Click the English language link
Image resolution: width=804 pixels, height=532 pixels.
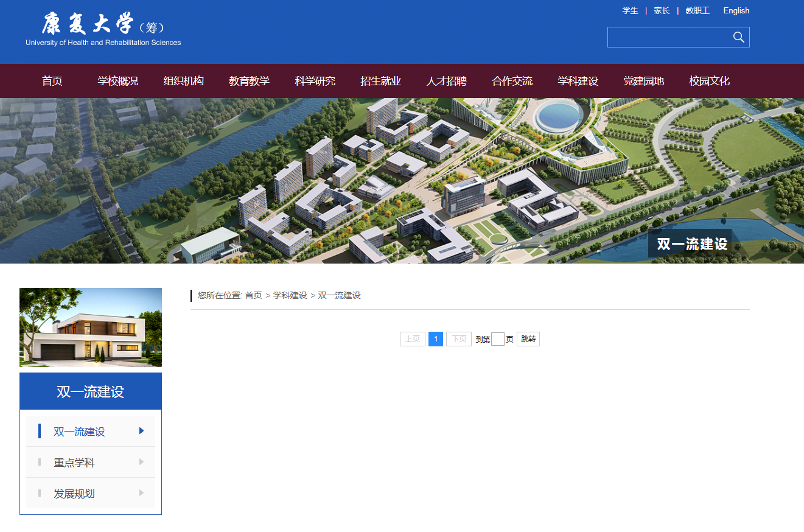(736, 10)
